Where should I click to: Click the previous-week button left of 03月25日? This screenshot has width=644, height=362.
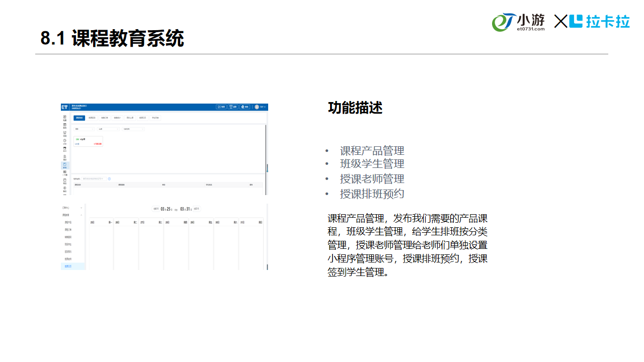(x=156, y=209)
